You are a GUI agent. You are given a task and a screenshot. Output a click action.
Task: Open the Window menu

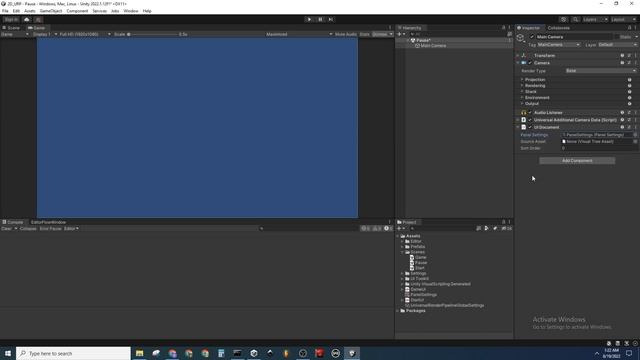[x=131, y=11]
